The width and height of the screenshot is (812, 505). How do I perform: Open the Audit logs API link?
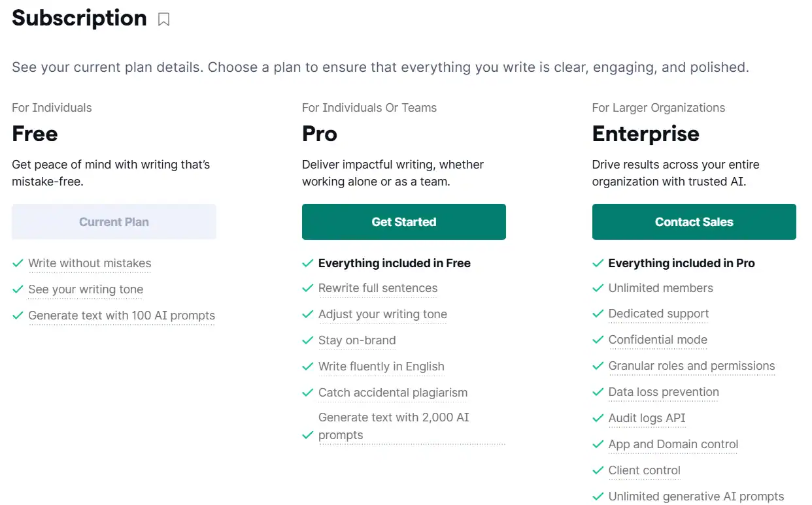[647, 418]
